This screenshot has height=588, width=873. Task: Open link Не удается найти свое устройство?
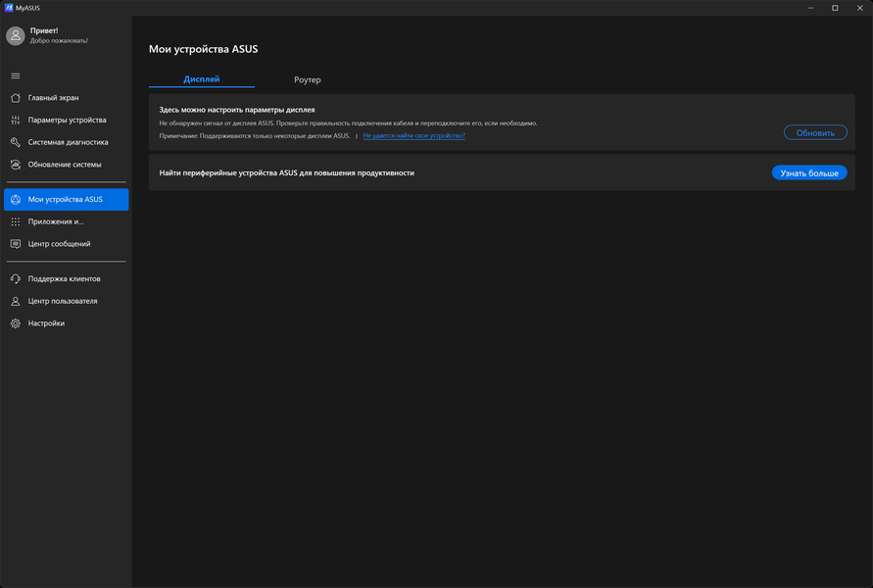click(x=413, y=135)
